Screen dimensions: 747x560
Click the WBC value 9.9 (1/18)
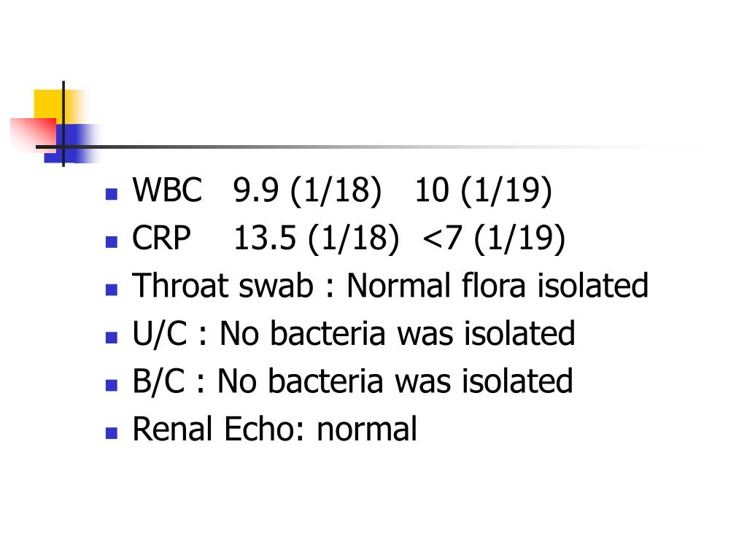click(307, 191)
